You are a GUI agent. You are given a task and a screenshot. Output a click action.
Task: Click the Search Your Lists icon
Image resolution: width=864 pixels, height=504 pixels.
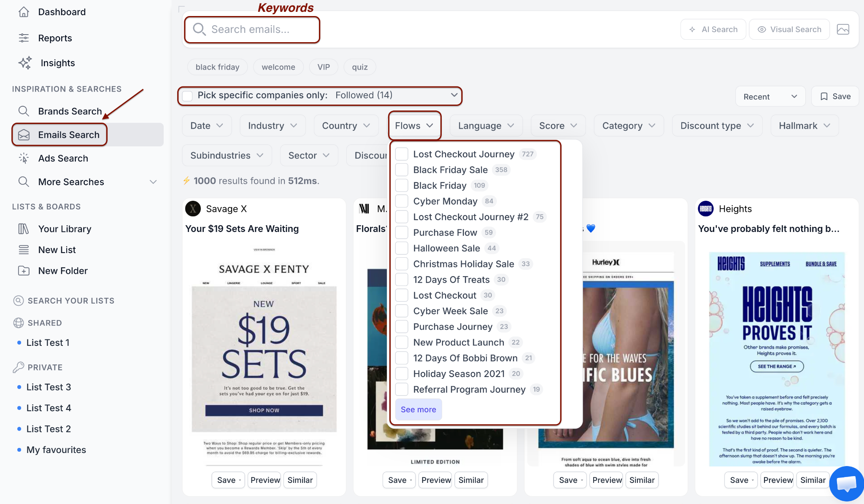point(19,301)
